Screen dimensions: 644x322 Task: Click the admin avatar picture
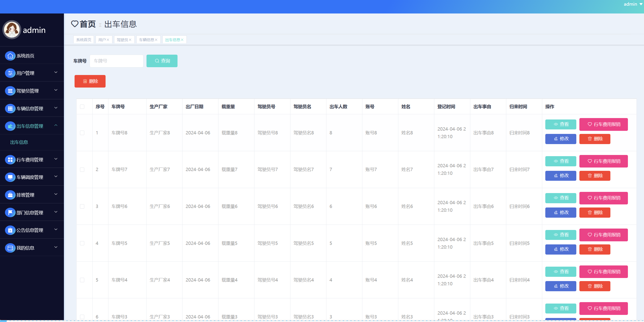click(x=12, y=30)
